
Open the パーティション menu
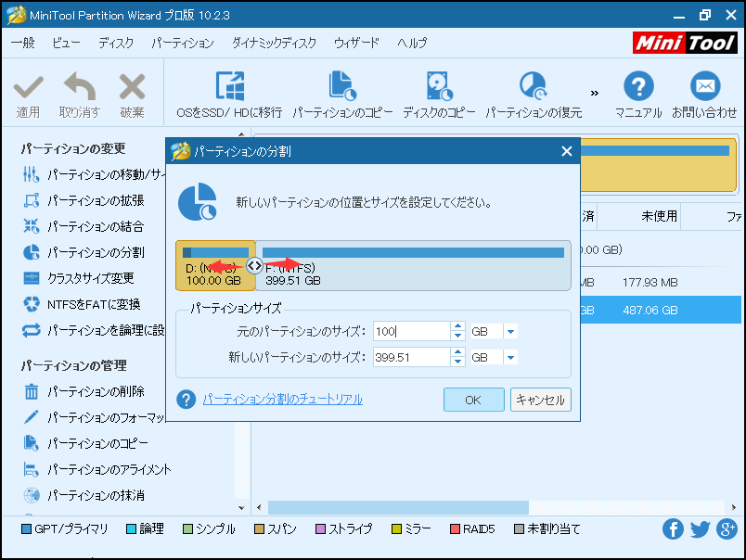point(182,44)
